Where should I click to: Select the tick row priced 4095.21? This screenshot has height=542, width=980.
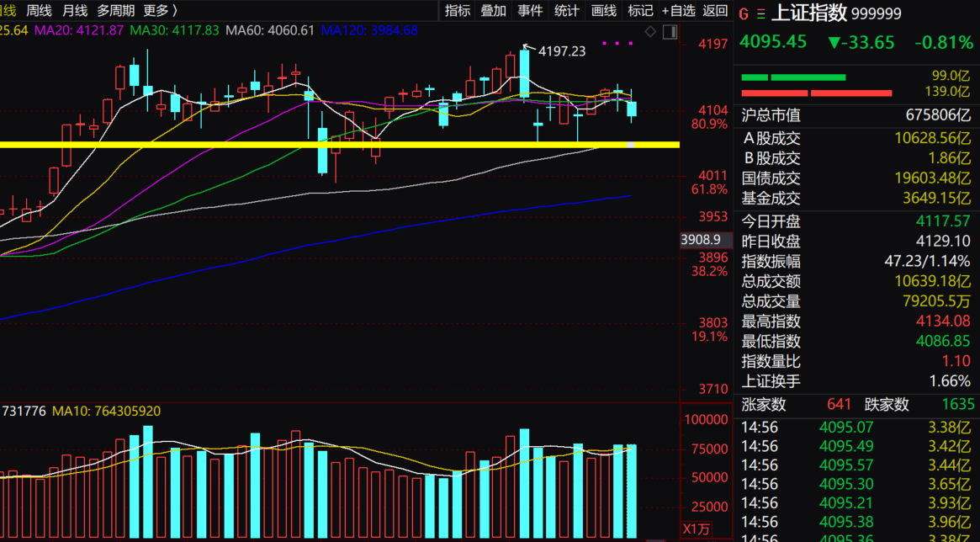(856, 502)
